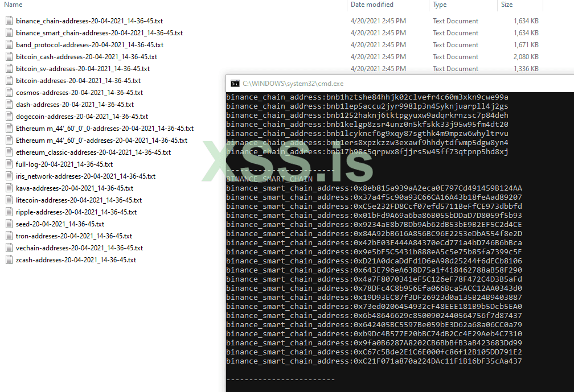This screenshot has height=392, width=574.
Task: Select Ethereum m_44'_60'_0'_0-addreses file name
Action: pos(105,129)
